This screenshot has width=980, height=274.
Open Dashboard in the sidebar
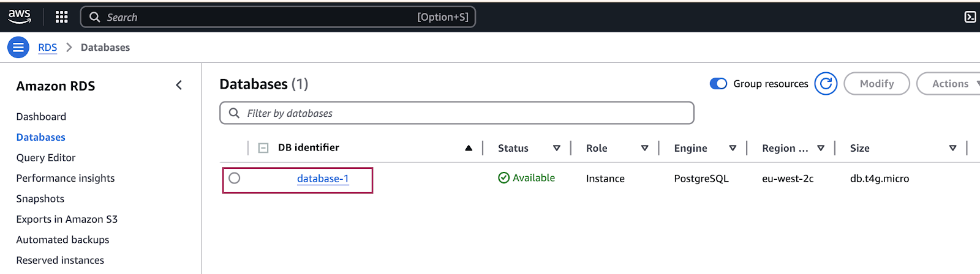tap(41, 116)
